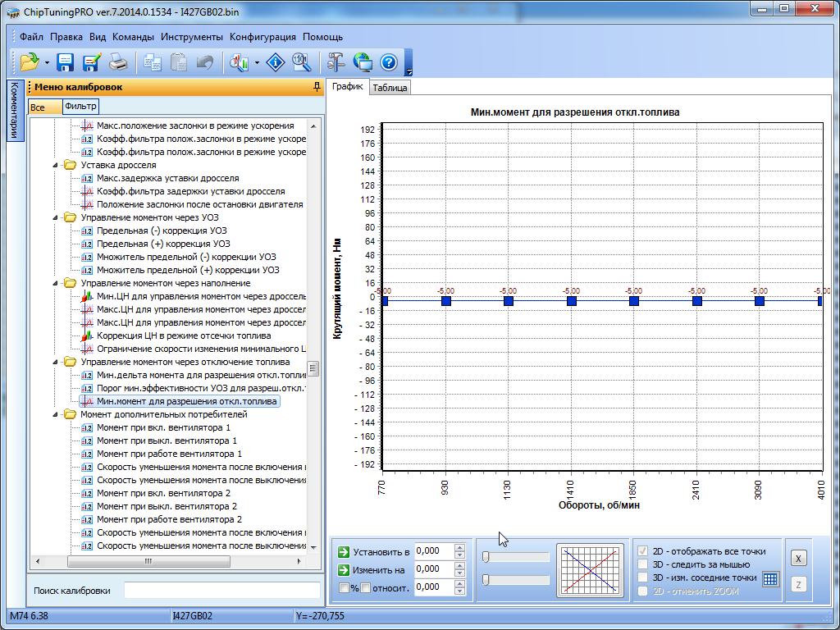Click the blue floppy disk save icon
The image size is (840, 630).
66,62
